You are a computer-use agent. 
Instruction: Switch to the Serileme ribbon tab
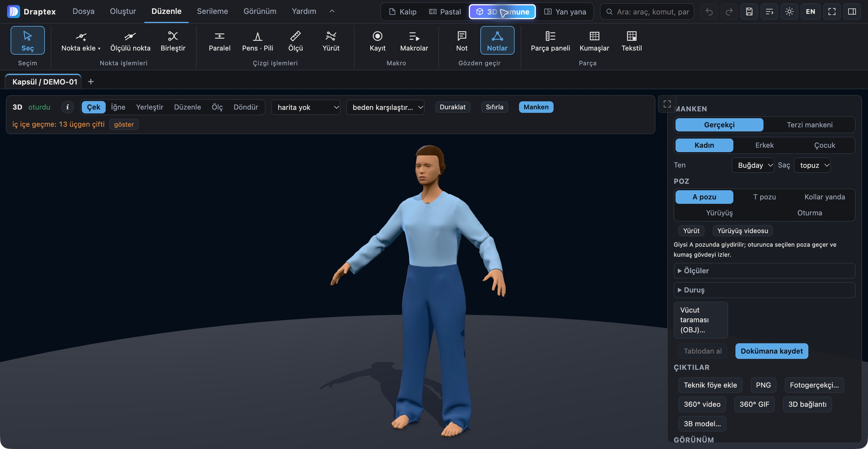(212, 12)
